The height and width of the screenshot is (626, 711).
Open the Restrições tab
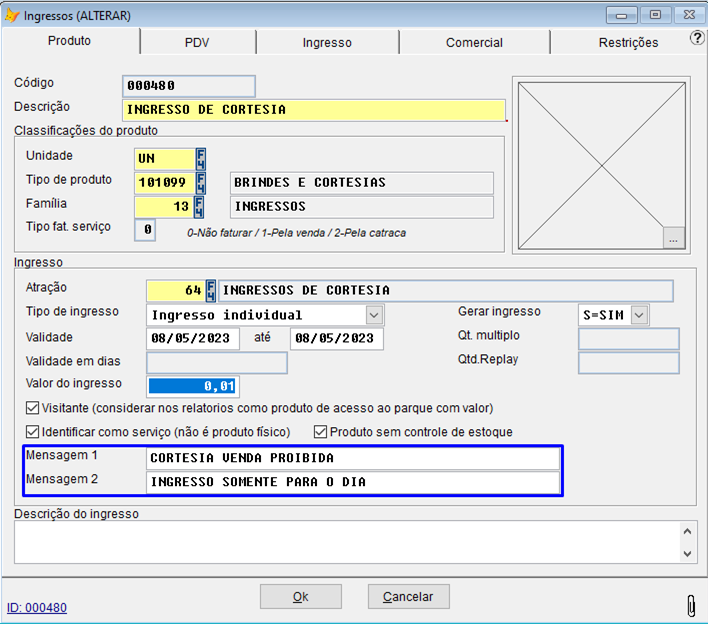[627, 43]
